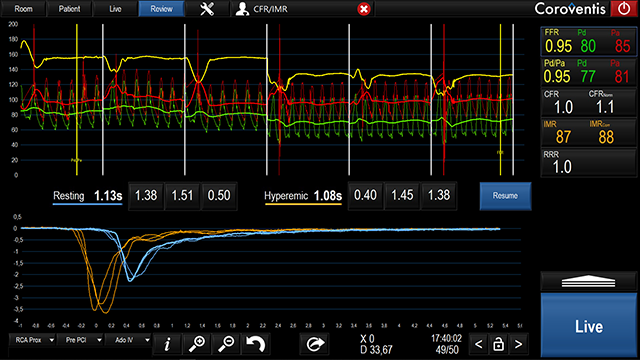Click the yellow Pd/Pa cursor marker line
The height and width of the screenshot is (360, 640).
pyautogui.click(x=77, y=100)
